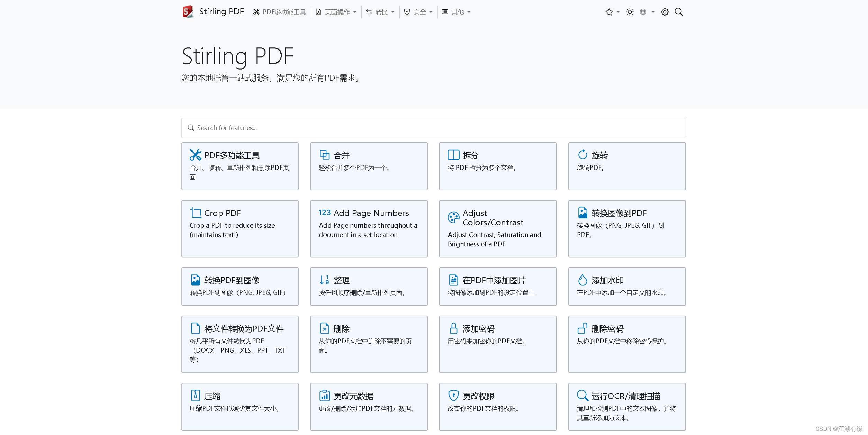Image resolution: width=868 pixels, height=435 pixels.
Task: Click '压缩PDF文件以减少其文件大小。' description
Action: pyautogui.click(x=235, y=409)
